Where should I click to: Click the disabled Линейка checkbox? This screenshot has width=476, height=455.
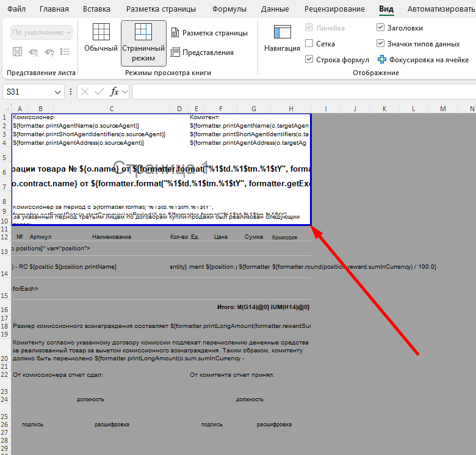tap(309, 27)
